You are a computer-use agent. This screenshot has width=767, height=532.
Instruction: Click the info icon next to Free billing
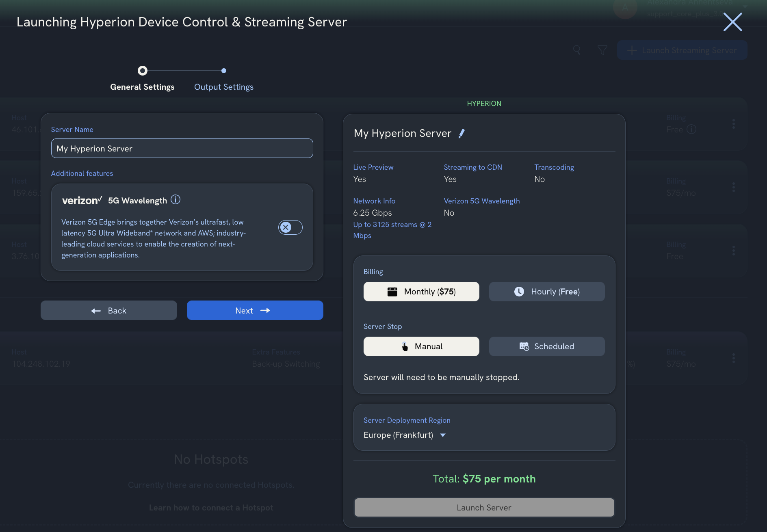(692, 129)
